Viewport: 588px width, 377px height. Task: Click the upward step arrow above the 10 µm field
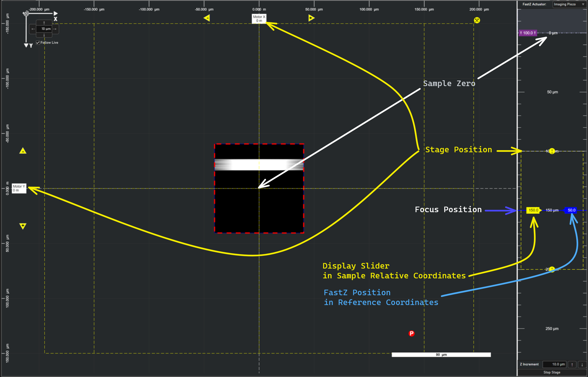tap(44, 23)
